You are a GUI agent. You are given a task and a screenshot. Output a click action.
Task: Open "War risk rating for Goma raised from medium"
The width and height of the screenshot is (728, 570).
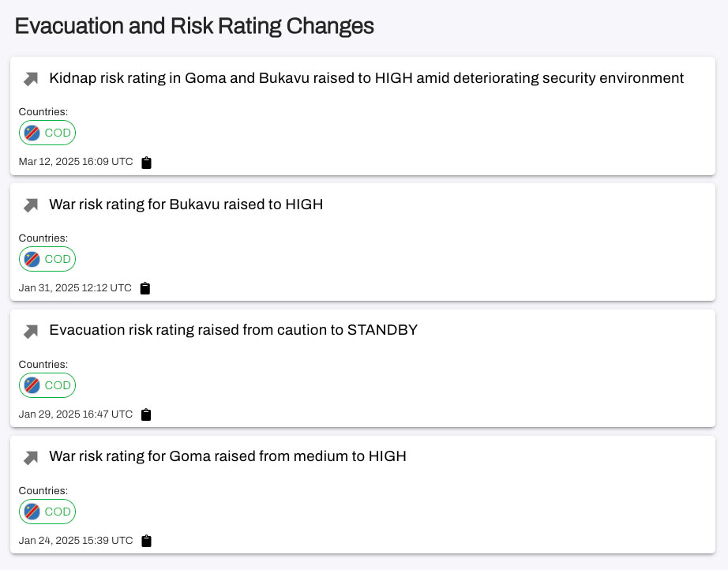[x=227, y=456]
